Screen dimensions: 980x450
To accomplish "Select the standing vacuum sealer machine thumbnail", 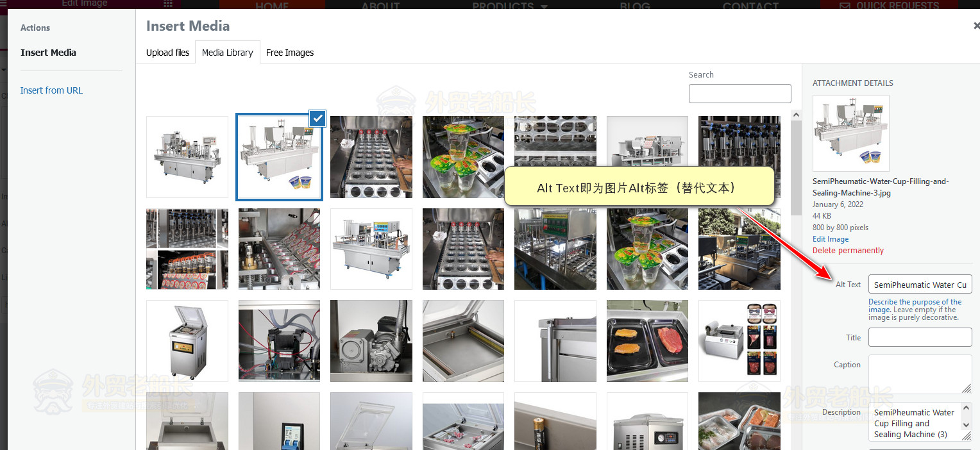I will [x=187, y=341].
